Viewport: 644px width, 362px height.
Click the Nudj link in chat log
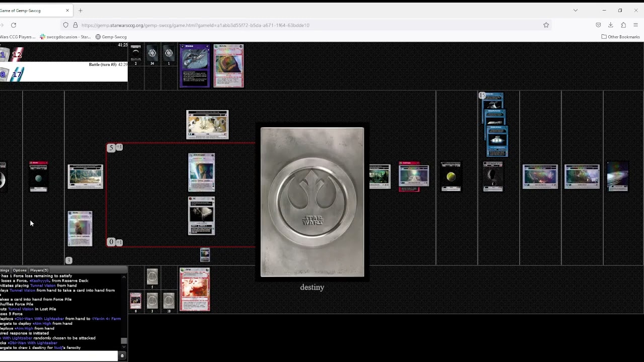[x=58, y=347]
